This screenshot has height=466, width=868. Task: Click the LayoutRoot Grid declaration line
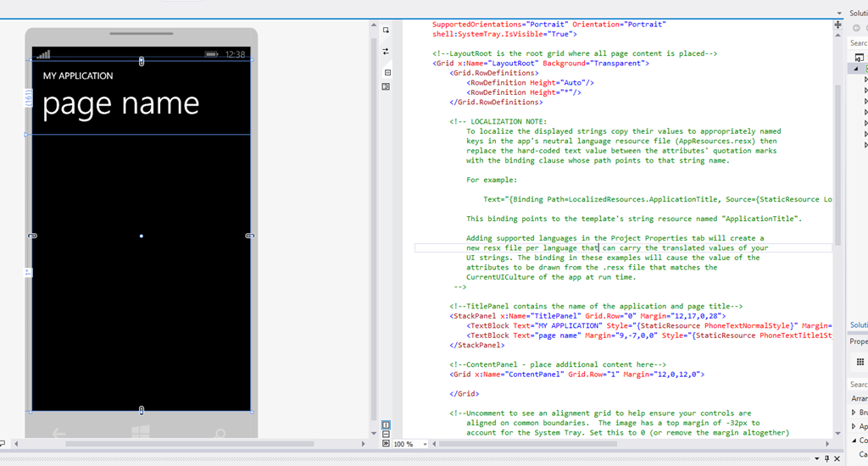tap(541, 63)
